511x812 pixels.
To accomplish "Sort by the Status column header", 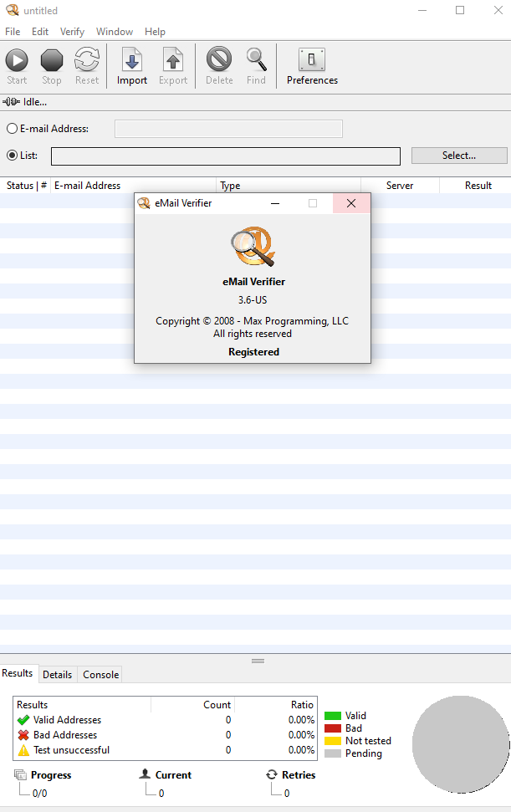I will coord(27,186).
